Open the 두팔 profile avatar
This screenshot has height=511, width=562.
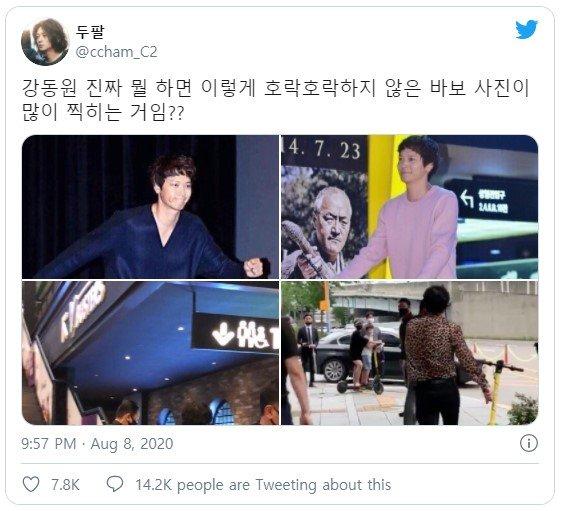point(45,42)
